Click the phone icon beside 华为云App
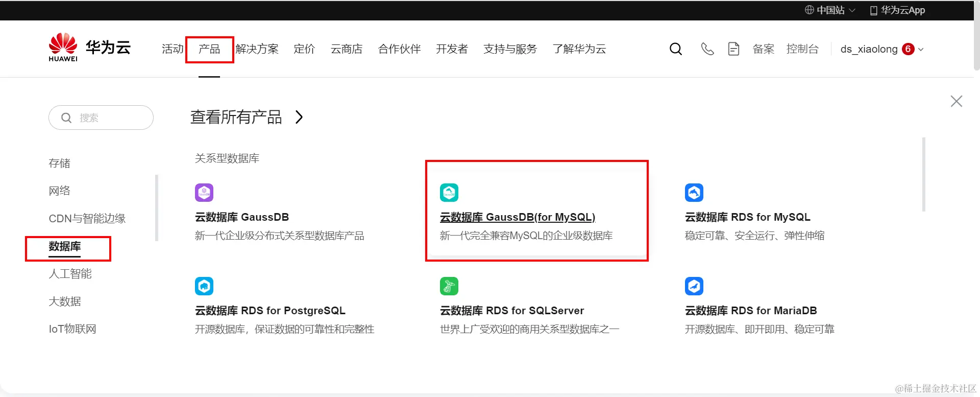The height and width of the screenshot is (397, 980). coord(873,10)
